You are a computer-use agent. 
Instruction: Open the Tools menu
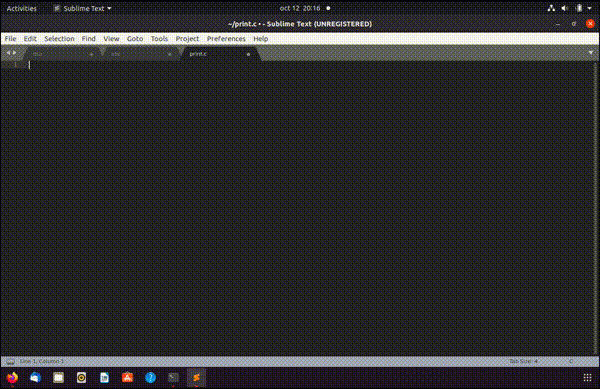159,39
